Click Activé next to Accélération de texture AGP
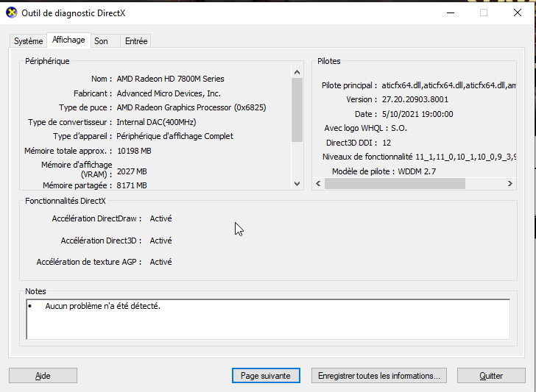The image size is (536, 392). 161,262
